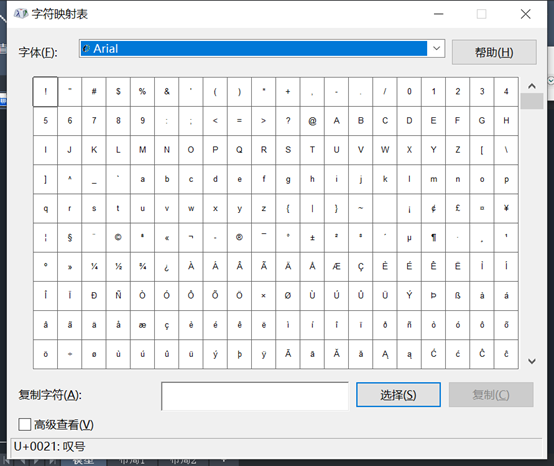Screen dimensions: 554x466
Task: Select the copyright symbol © character
Action: [x=118, y=237]
